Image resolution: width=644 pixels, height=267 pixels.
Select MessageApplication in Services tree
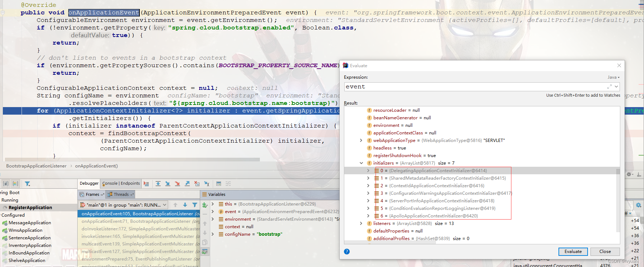pos(29,223)
